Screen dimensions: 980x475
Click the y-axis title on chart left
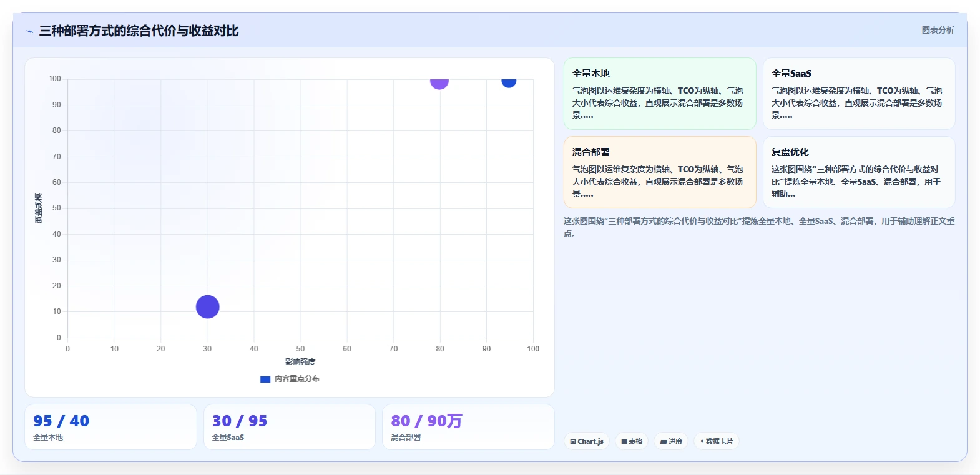coord(39,208)
